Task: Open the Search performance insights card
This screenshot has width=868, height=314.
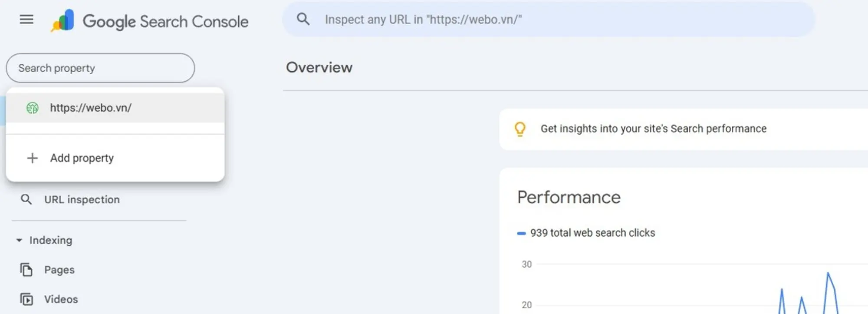Action: (x=684, y=129)
